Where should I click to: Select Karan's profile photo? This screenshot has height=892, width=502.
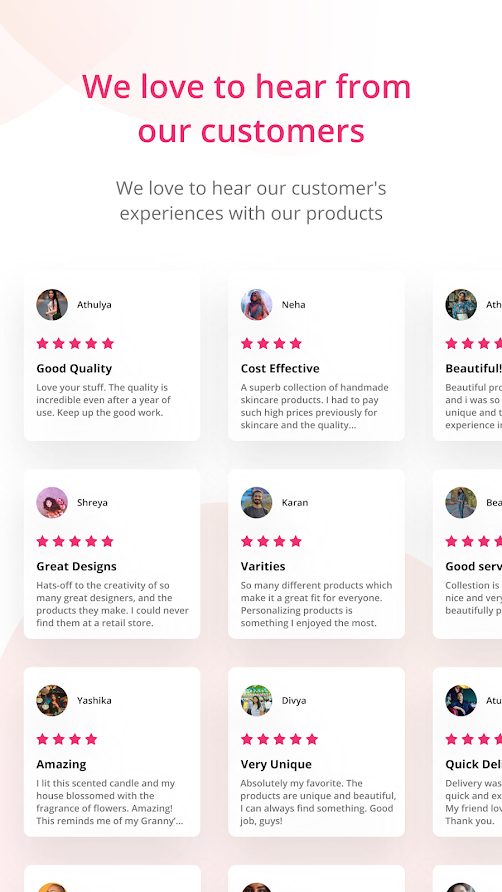[x=256, y=502]
